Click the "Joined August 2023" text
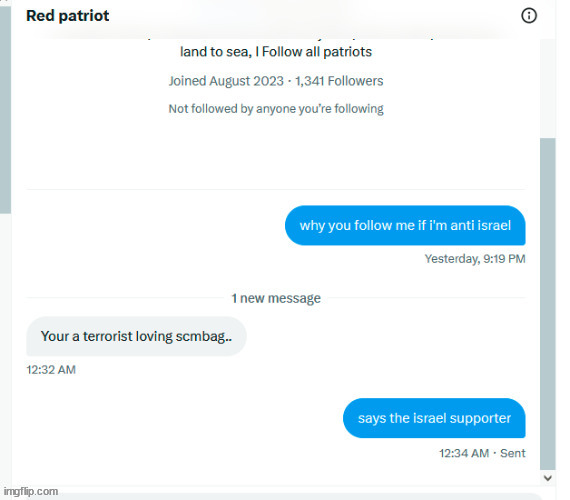 point(226,81)
